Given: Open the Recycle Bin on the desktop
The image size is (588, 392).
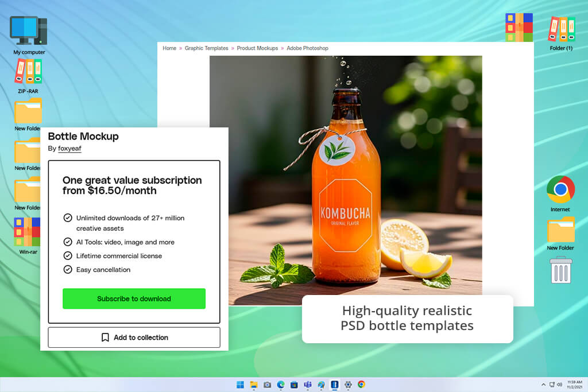Looking at the screenshot, I should [x=561, y=270].
